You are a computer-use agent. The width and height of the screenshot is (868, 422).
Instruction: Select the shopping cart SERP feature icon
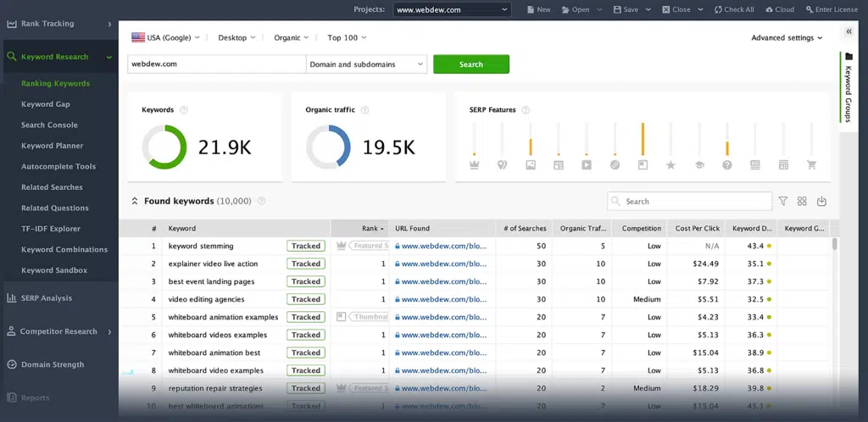tap(811, 164)
